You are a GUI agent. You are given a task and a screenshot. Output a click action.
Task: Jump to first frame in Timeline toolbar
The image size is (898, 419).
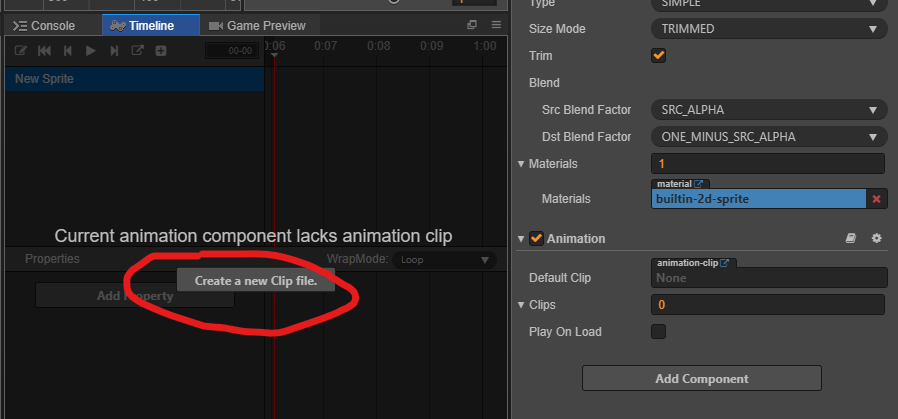coord(44,50)
